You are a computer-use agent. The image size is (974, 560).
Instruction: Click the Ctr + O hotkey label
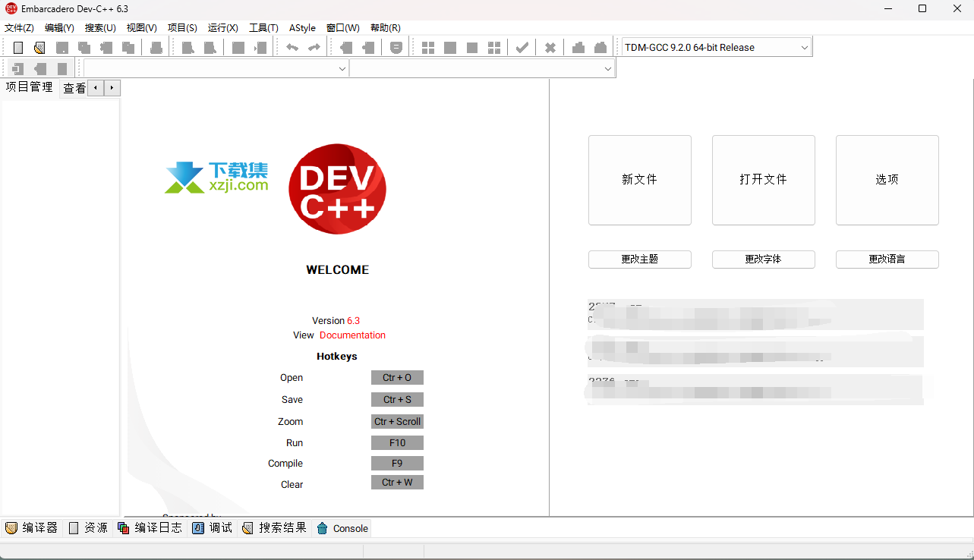[x=397, y=378]
